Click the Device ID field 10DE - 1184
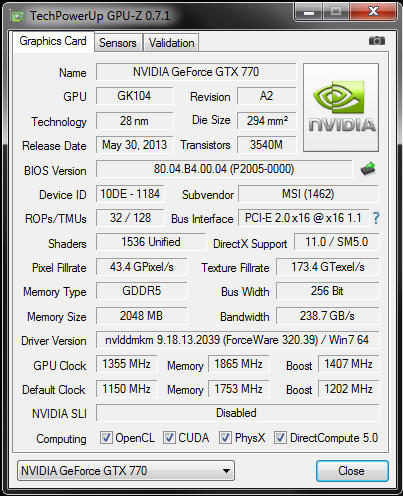The height and width of the screenshot is (496, 403). click(130, 194)
